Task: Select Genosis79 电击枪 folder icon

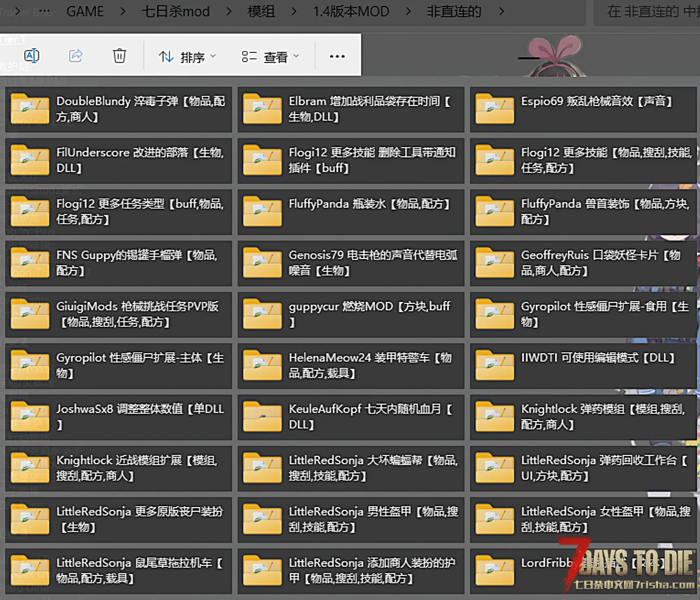Action: click(x=262, y=263)
